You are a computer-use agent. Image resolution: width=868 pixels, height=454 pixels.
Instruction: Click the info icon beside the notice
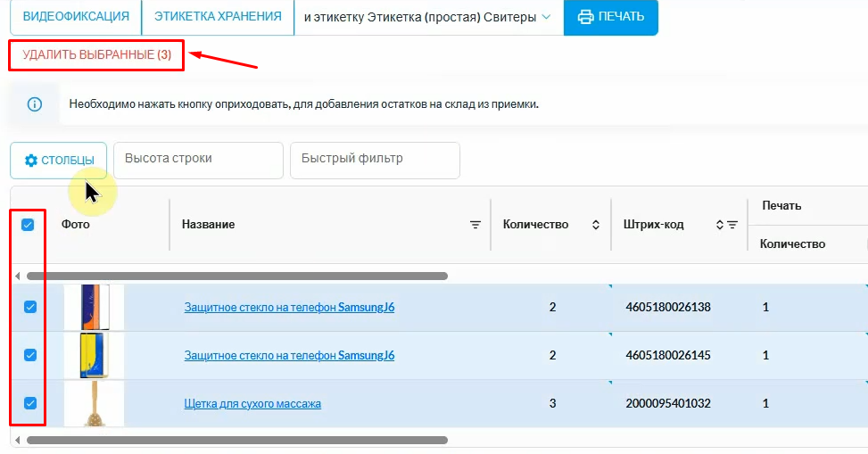[35, 104]
